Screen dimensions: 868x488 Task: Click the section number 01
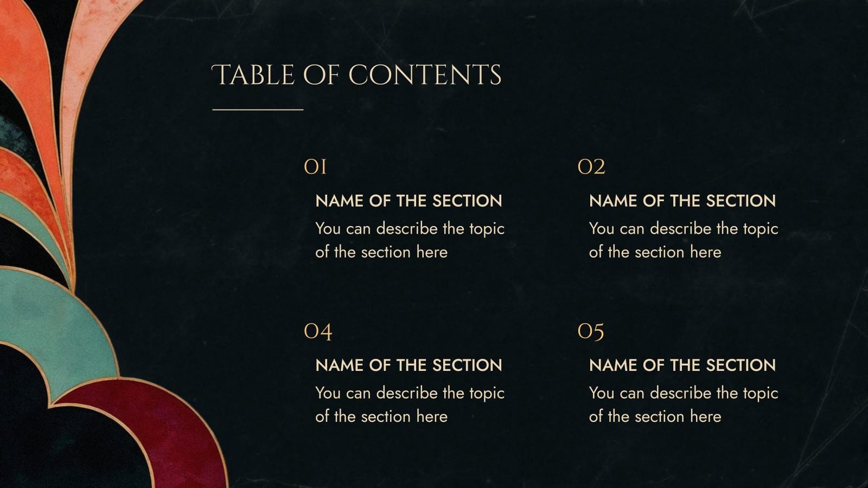(315, 166)
